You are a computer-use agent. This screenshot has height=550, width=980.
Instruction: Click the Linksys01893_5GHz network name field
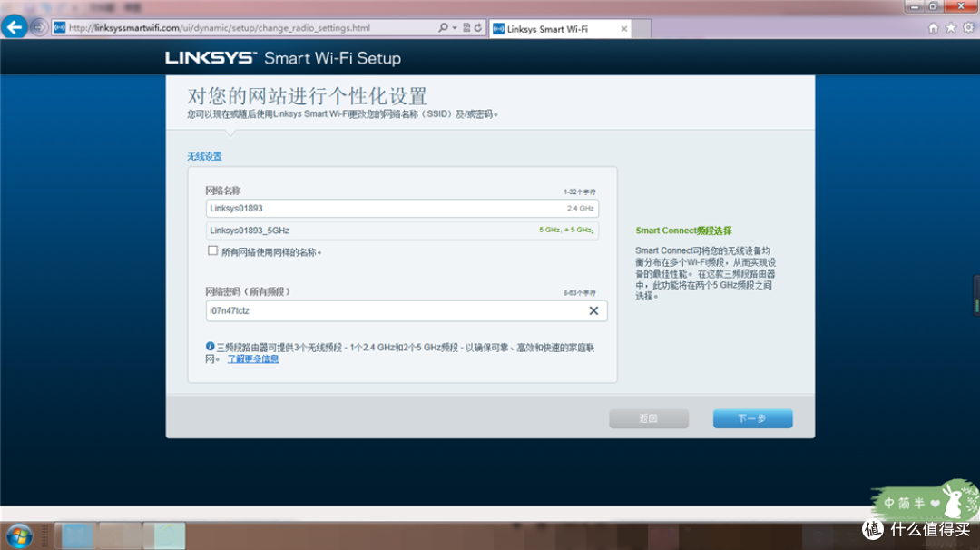[x=402, y=230]
